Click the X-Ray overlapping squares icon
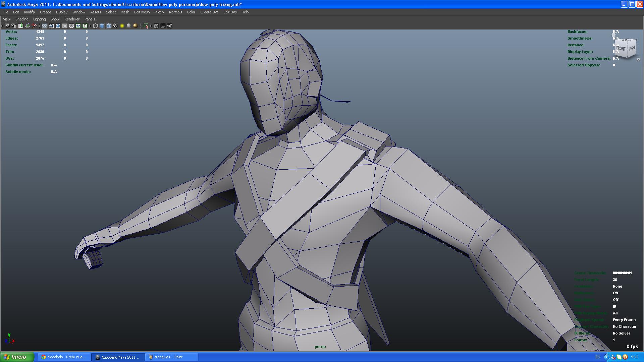The image size is (644, 362). pos(163,26)
